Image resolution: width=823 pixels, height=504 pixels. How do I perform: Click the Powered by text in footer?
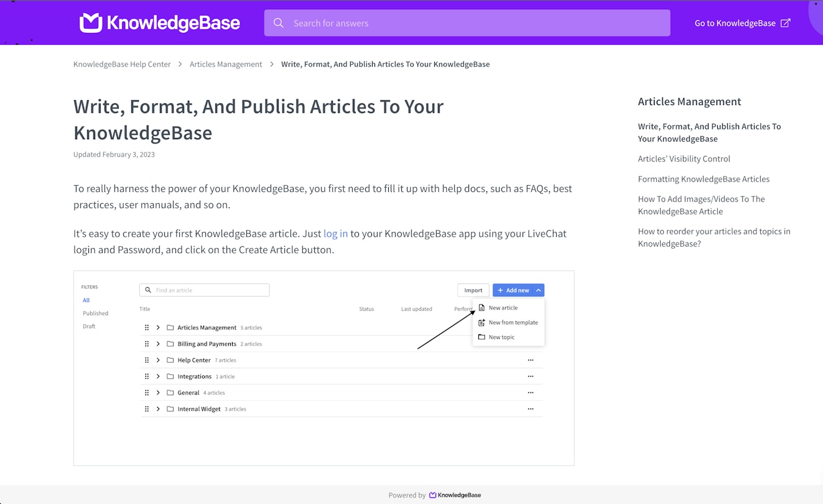tap(407, 495)
